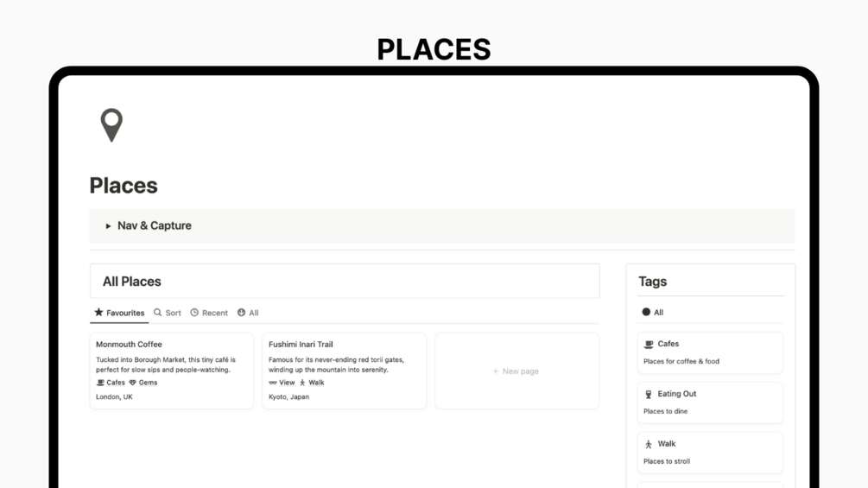Click the Places page title
Image resolution: width=868 pixels, height=488 pixels.
(124, 186)
